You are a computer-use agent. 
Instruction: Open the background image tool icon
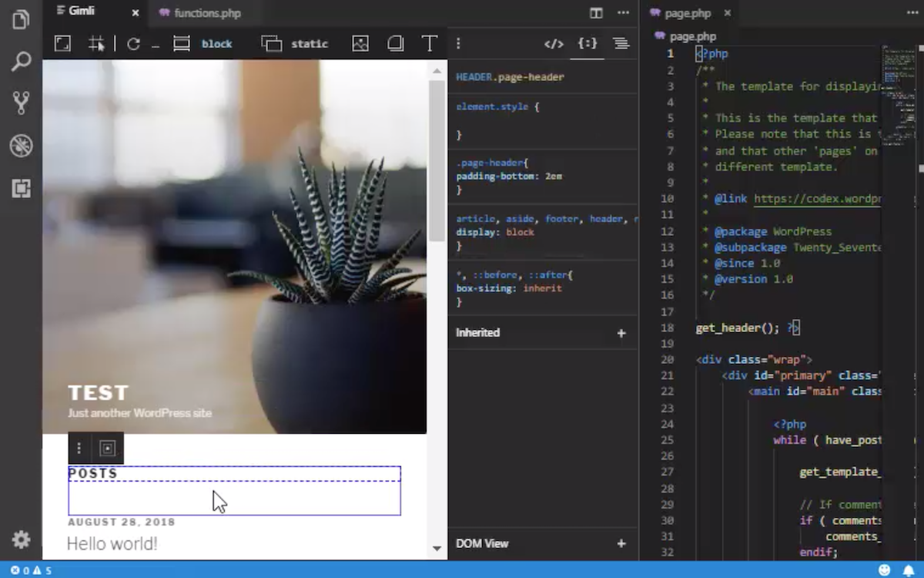(x=360, y=44)
